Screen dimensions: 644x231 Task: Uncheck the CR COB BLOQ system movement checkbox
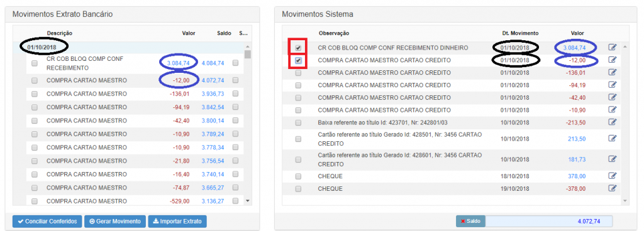298,48
